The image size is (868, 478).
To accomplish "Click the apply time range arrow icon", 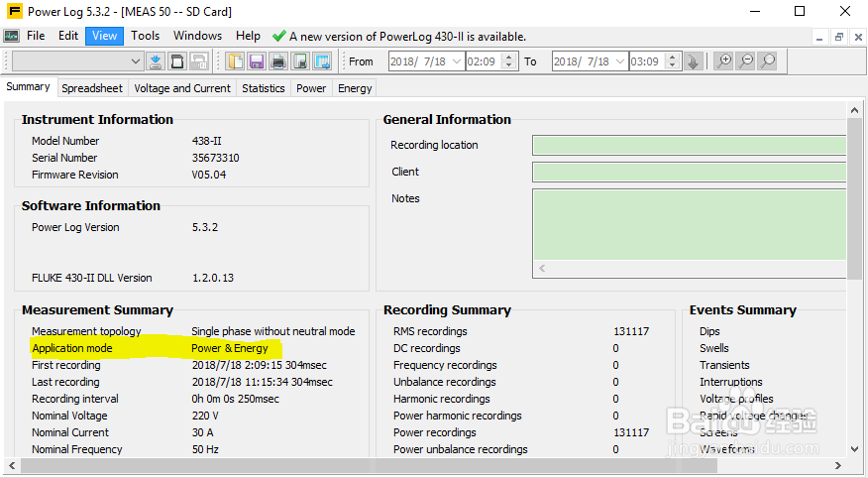I will tap(693, 60).
